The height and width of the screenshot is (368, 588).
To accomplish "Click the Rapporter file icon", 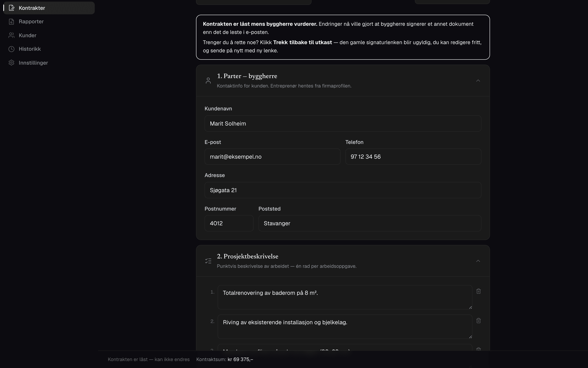I will 11,22.
